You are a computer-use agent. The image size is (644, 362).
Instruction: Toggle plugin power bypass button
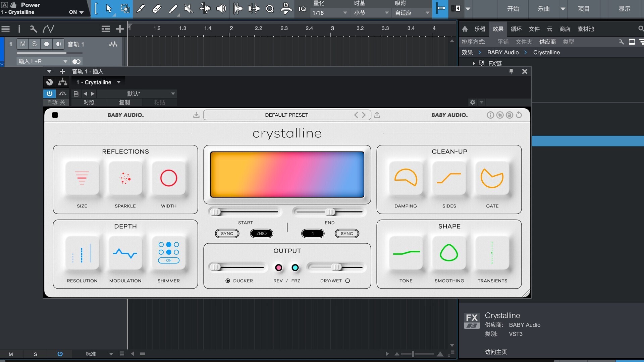49,94
